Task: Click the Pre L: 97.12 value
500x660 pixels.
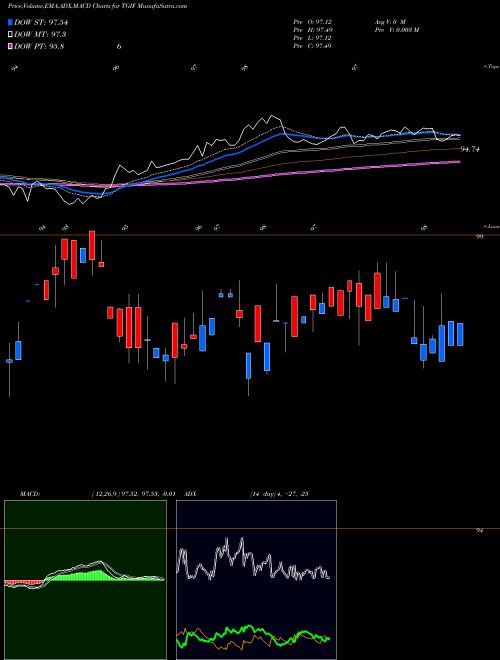Action: click(x=312, y=38)
